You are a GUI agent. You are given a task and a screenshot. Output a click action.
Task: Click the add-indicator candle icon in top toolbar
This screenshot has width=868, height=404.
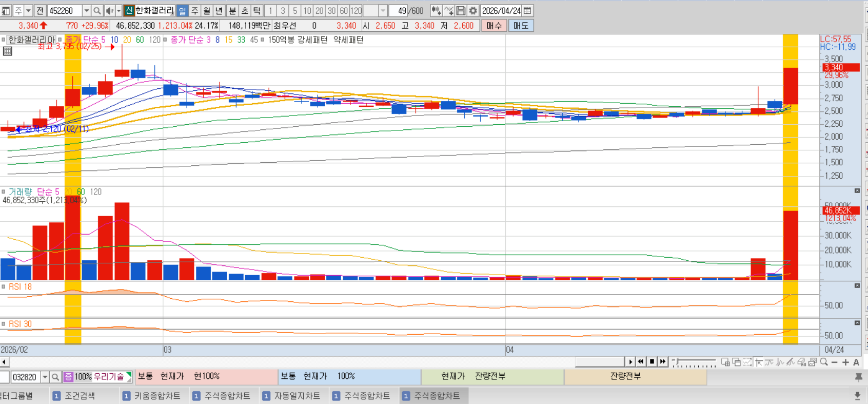437,11
